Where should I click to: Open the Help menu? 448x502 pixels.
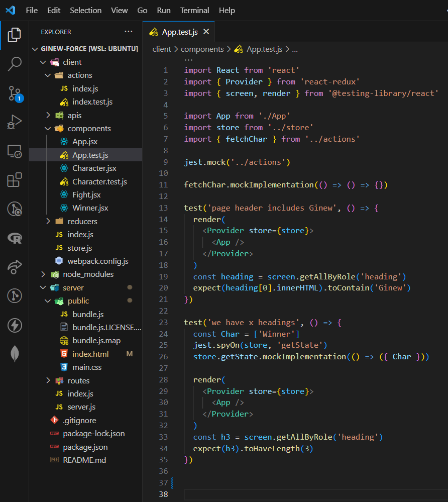pos(227,10)
